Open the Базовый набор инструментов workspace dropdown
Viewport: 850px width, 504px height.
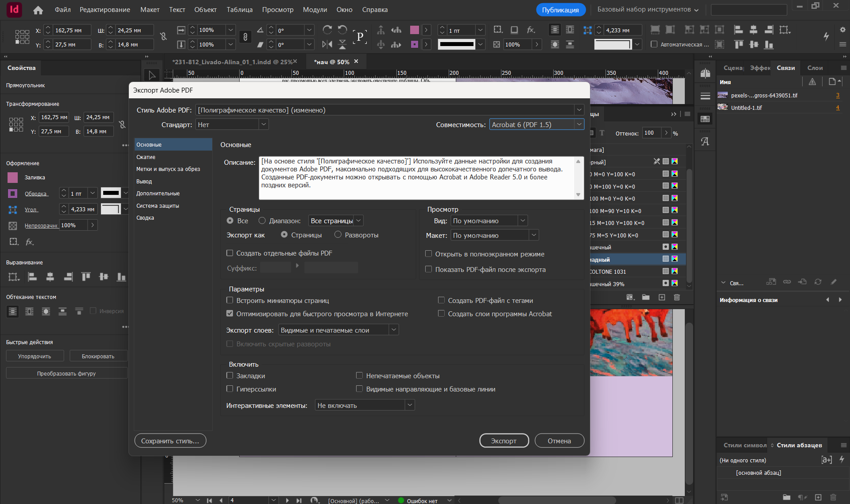point(648,9)
